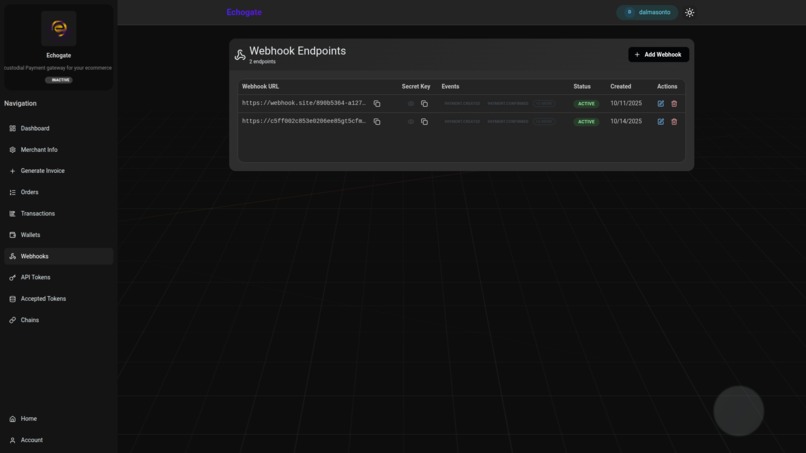
Task: Click the Webhook URL column header
Action: [x=260, y=86]
